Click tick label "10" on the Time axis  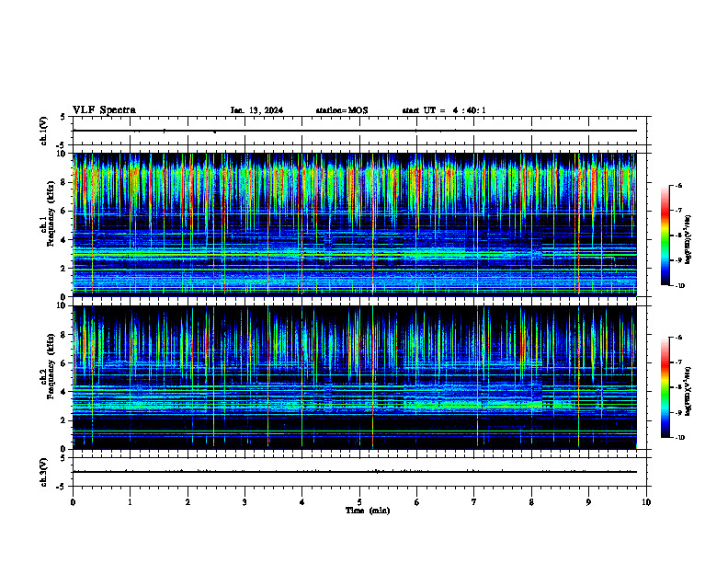coord(646,502)
